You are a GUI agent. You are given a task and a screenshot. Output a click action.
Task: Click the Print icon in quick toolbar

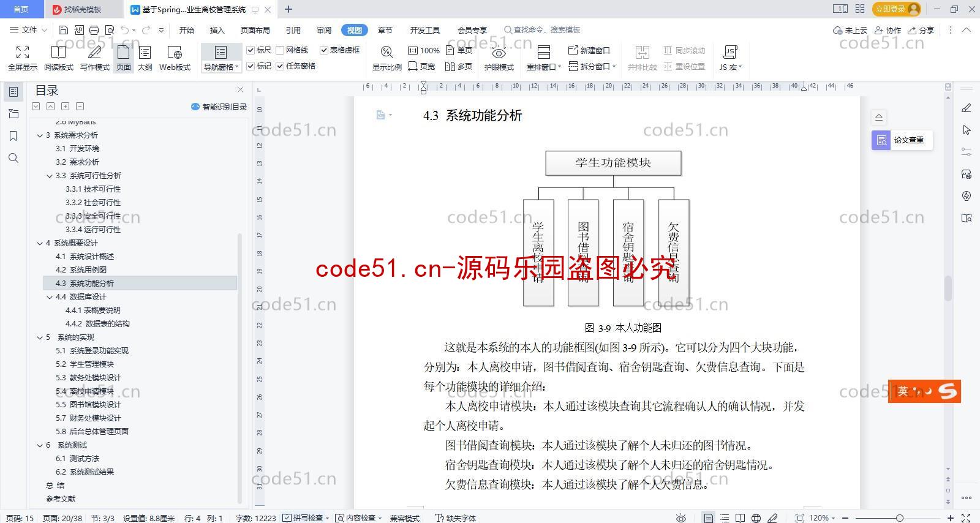tap(94, 30)
